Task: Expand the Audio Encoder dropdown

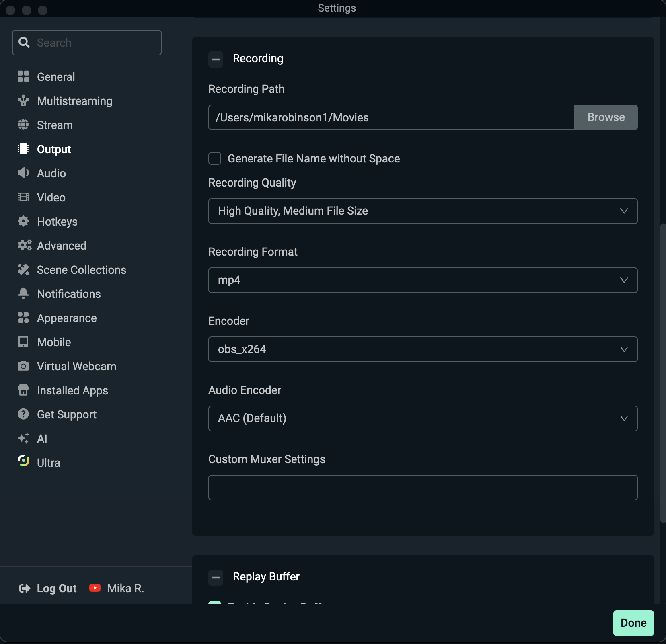Action: [423, 418]
